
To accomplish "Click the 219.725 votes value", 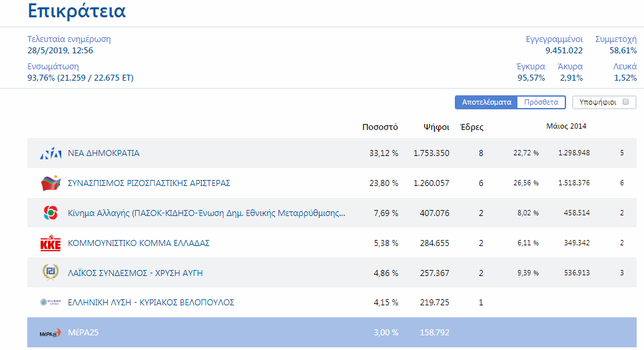I will [434, 302].
